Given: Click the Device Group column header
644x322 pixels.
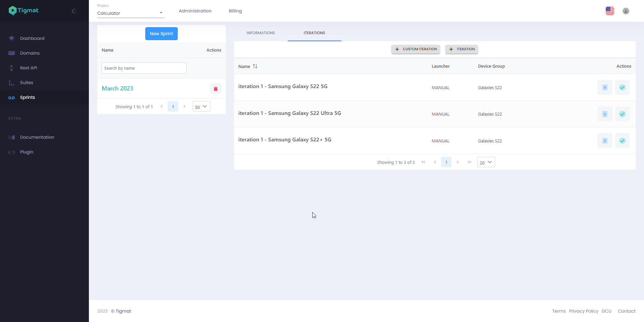Looking at the screenshot, I should coord(491,66).
